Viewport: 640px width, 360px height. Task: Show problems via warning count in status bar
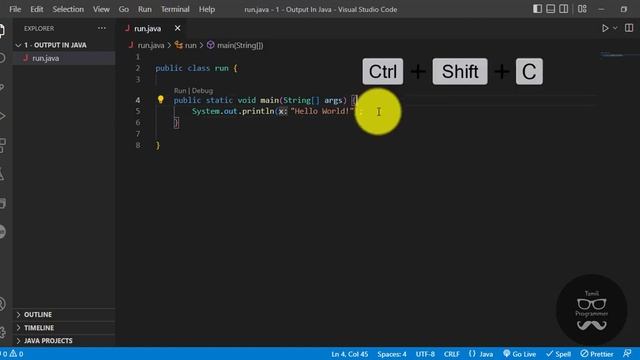[x=16, y=354]
